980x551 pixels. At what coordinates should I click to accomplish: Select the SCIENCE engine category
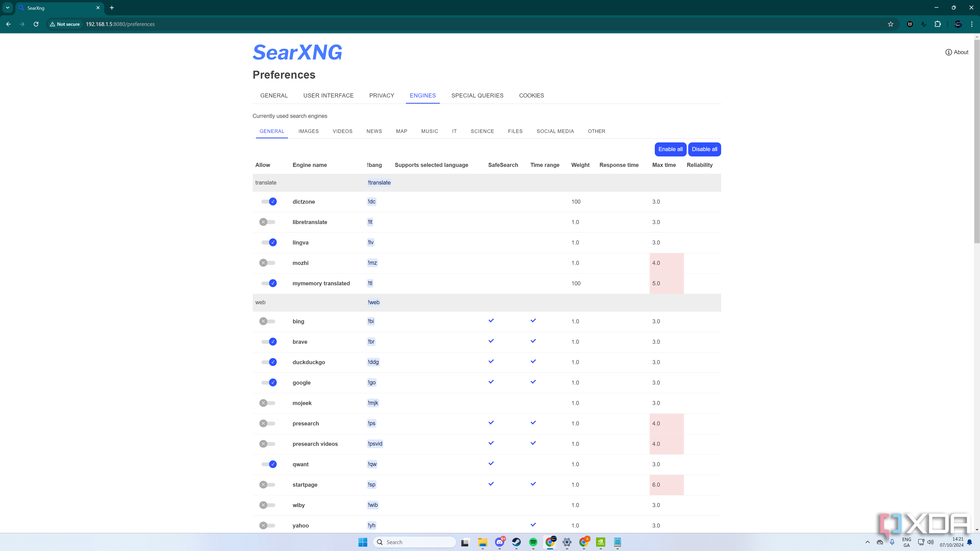[482, 131]
